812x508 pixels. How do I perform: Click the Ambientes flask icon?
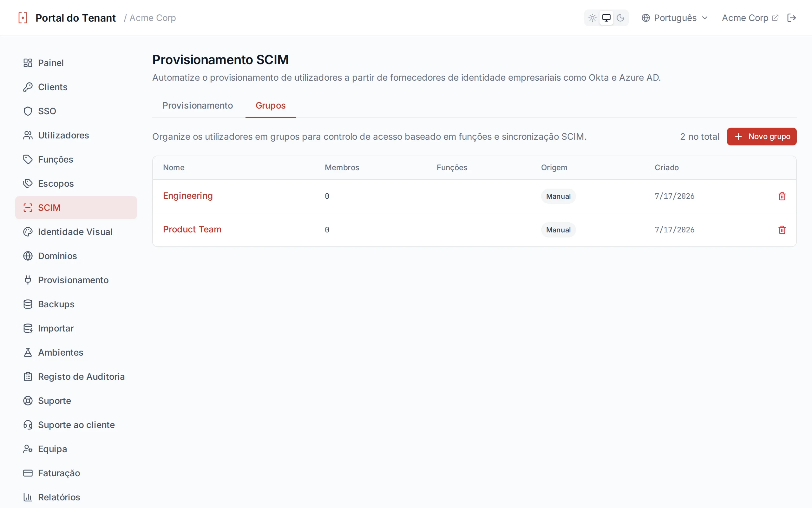28,352
